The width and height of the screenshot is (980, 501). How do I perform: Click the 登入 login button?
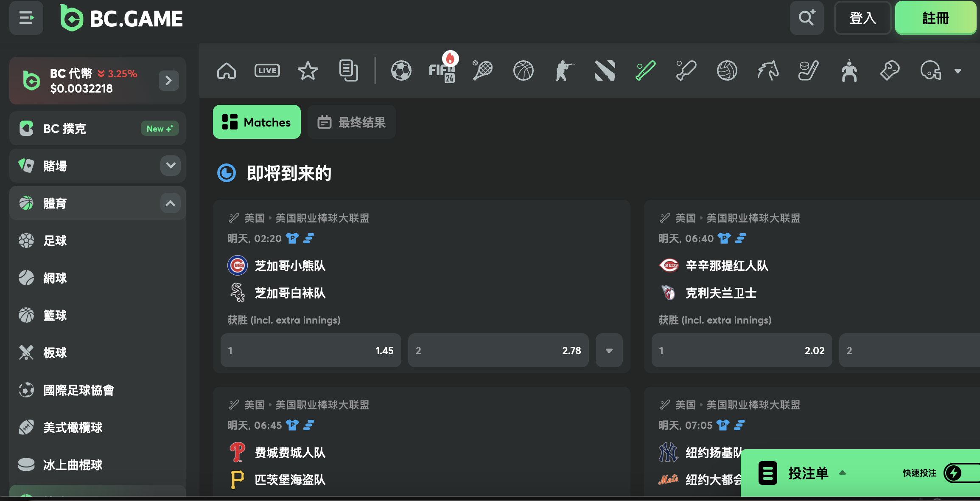pos(862,18)
